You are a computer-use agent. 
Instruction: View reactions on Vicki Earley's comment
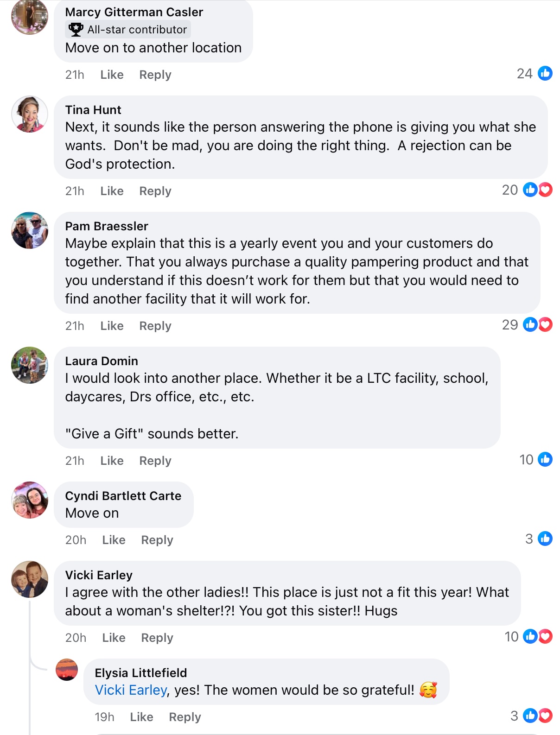click(538, 636)
